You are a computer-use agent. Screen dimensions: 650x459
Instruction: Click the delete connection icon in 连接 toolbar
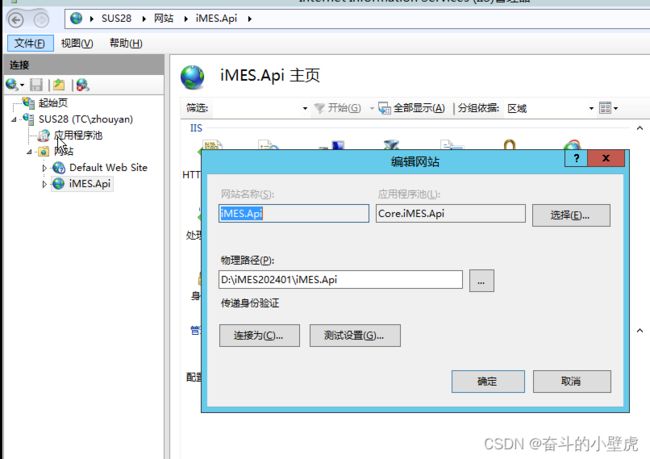(82, 85)
